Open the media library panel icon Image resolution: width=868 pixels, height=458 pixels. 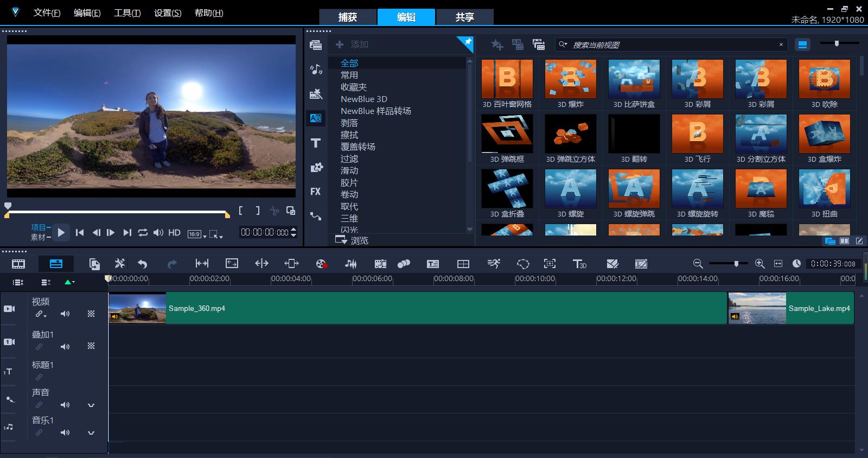click(316, 44)
